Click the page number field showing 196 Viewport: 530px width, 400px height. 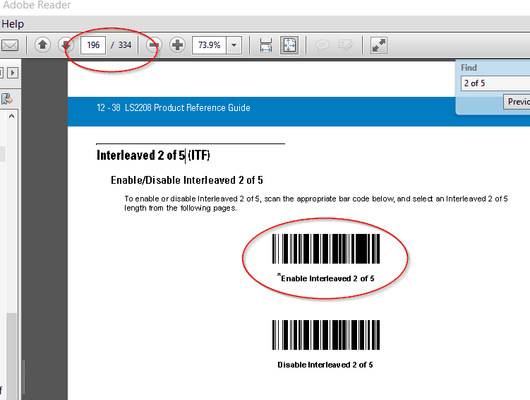click(93, 45)
